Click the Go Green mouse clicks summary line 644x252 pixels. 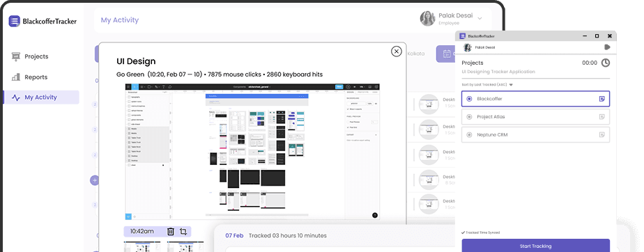[x=220, y=74]
